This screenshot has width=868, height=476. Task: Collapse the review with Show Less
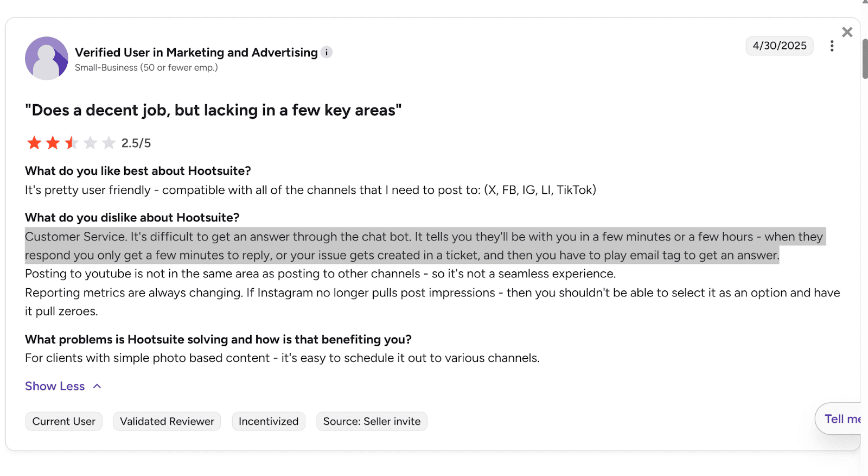pos(55,386)
